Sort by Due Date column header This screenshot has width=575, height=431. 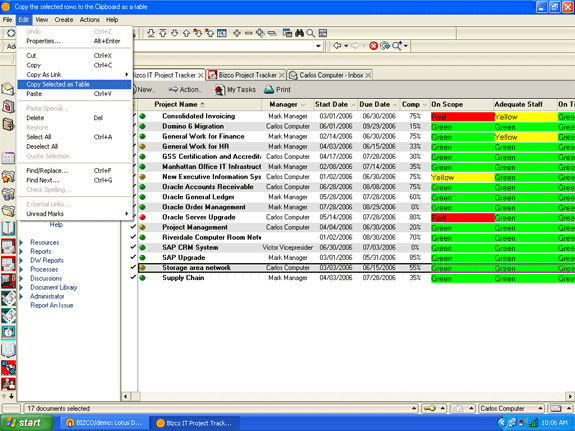click(x=378, y=105)
